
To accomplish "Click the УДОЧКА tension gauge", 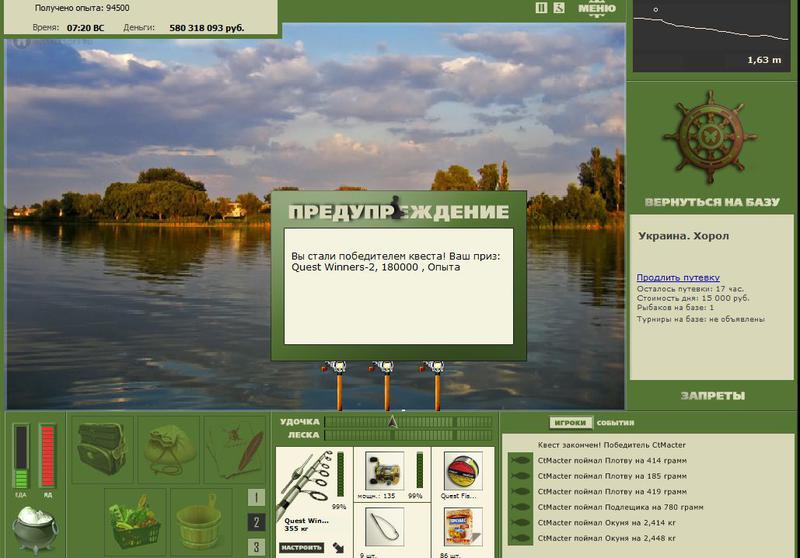I will [x=408, y=422].
